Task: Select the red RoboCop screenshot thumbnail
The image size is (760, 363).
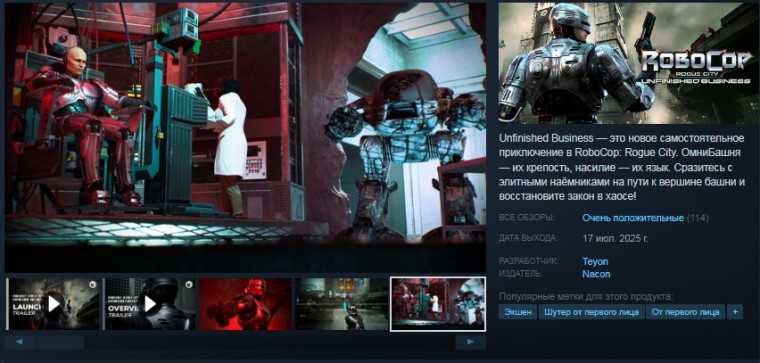Action: tap(246, 304)
